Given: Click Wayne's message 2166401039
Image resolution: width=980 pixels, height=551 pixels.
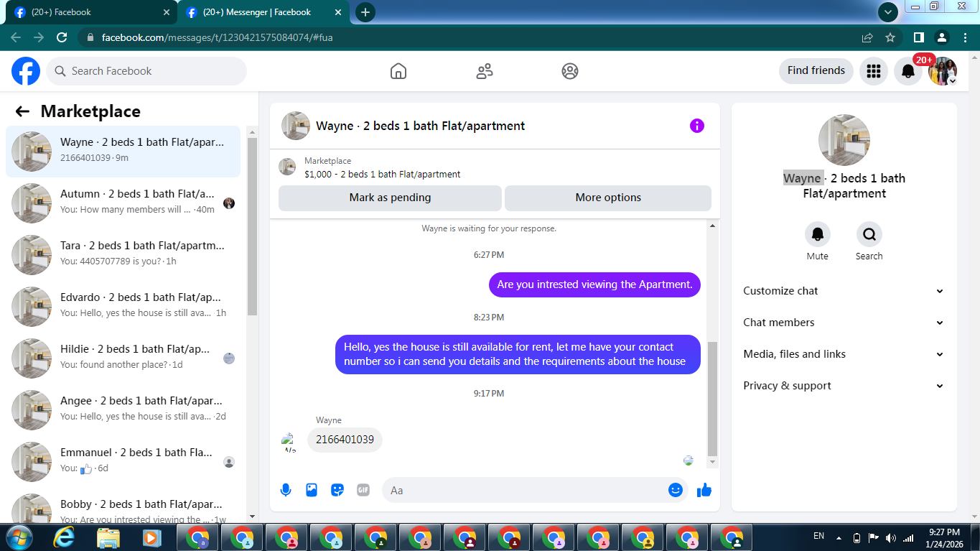Looking at the screenshot, I should pos(345,440).
